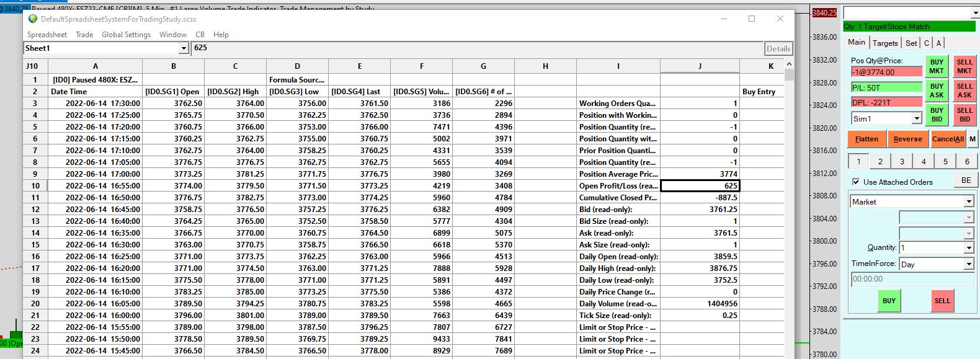Click Tick Size value 0.25

[x=700, y=316]
